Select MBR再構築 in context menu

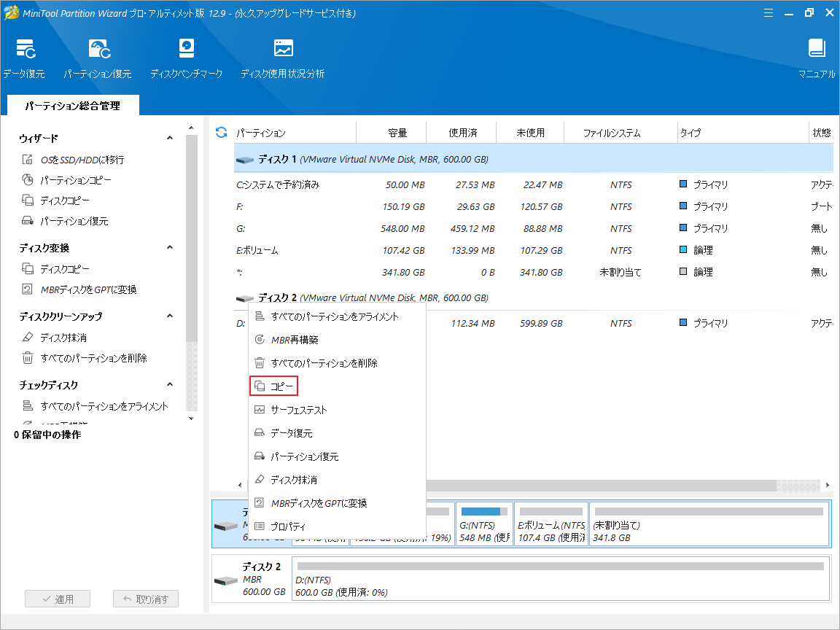(x=338, y=340)
